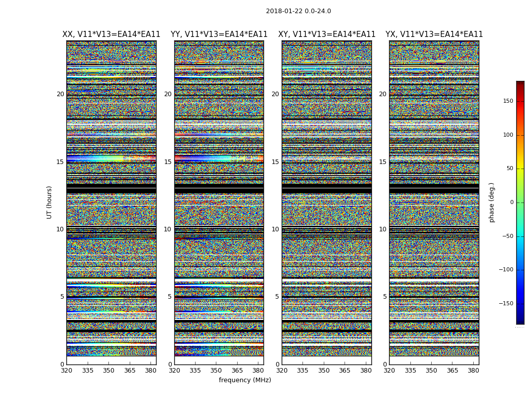Click inside the XX phase waterfall plot

point(111,202)
